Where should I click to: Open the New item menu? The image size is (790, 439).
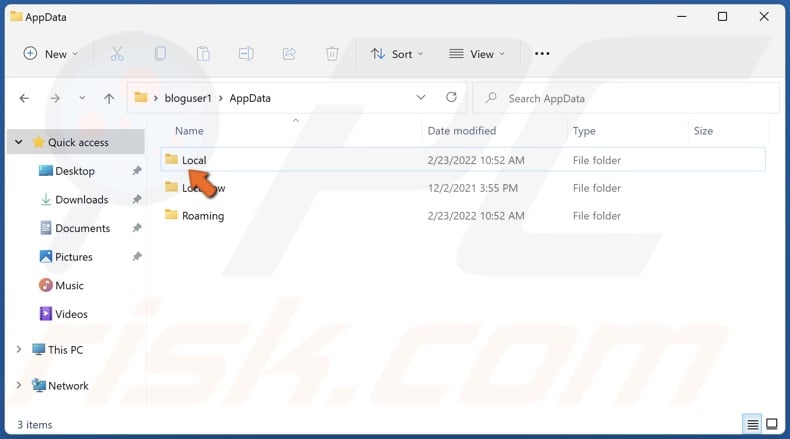pyautogui.click(x=50, y=54)
